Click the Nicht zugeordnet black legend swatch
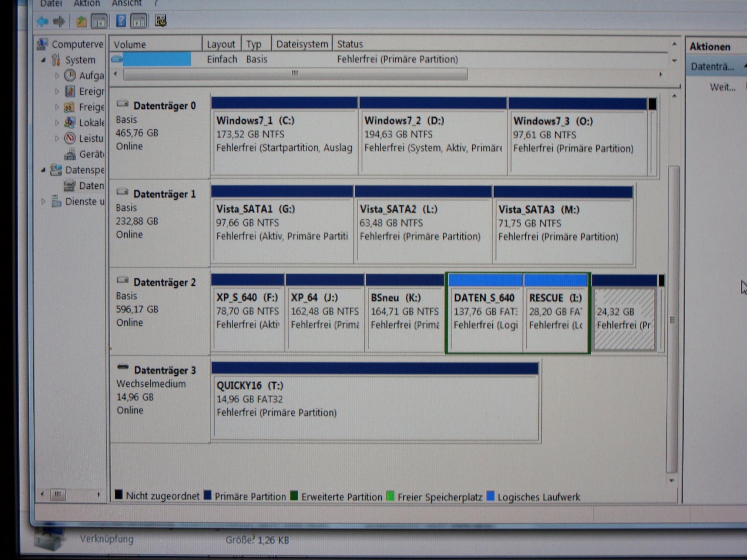 118,494
